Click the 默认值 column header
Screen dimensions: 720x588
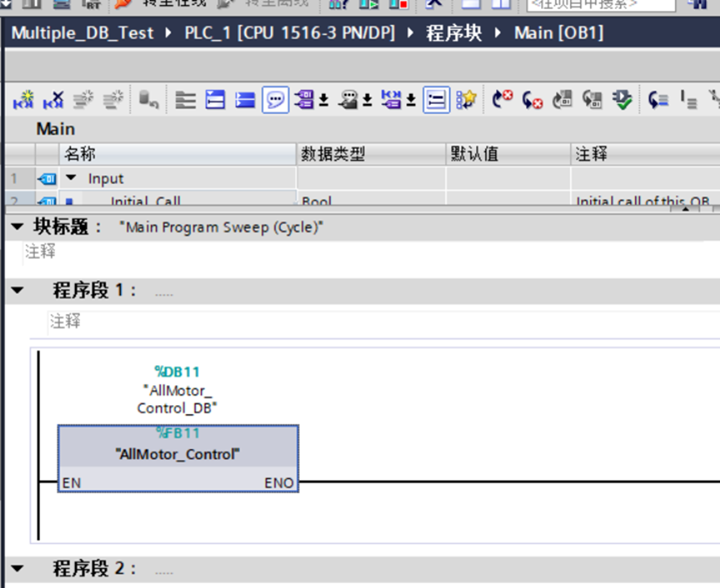pyautogui.click(x=509, y=154)
